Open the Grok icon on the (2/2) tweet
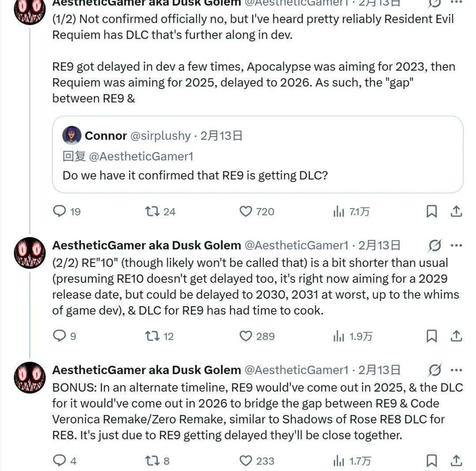The width and height of the screenshot is (476, 471). click(x=435, y=245)
